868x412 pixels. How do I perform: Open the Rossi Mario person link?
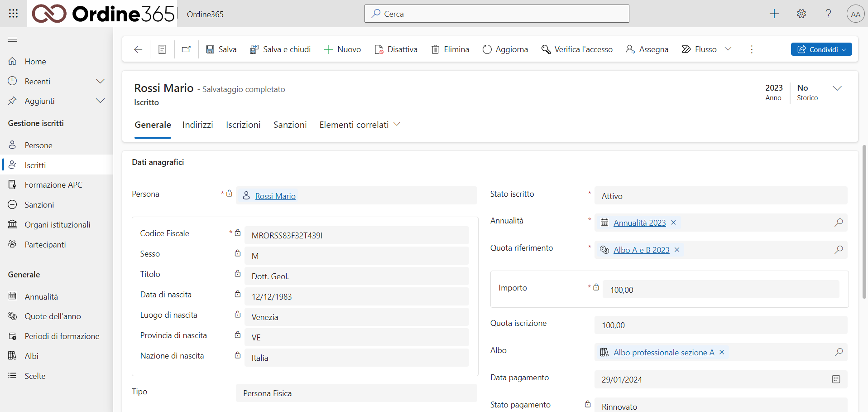pyautogui.click(x=275, y=196)
